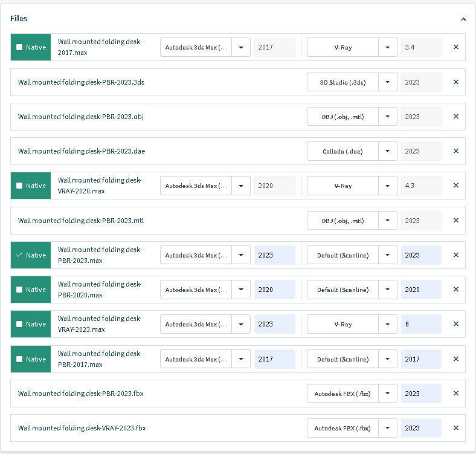Click the desk-VRAY-2023.fbx file name
This screenshot has width=476, height=454.
82,428
